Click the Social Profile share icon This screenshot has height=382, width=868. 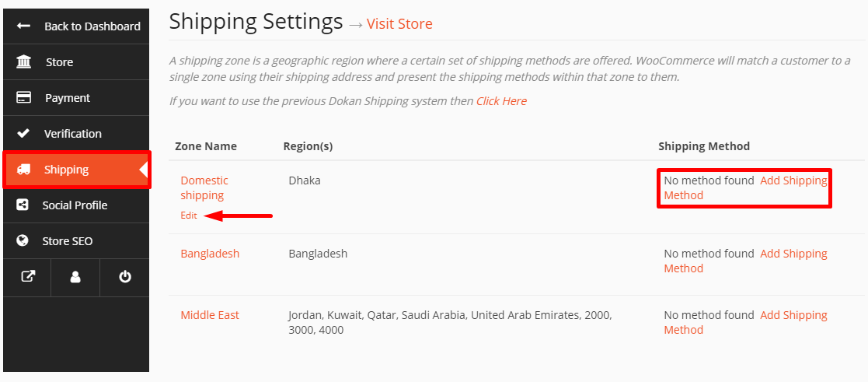pyautogui.click(x=23, y=205)
